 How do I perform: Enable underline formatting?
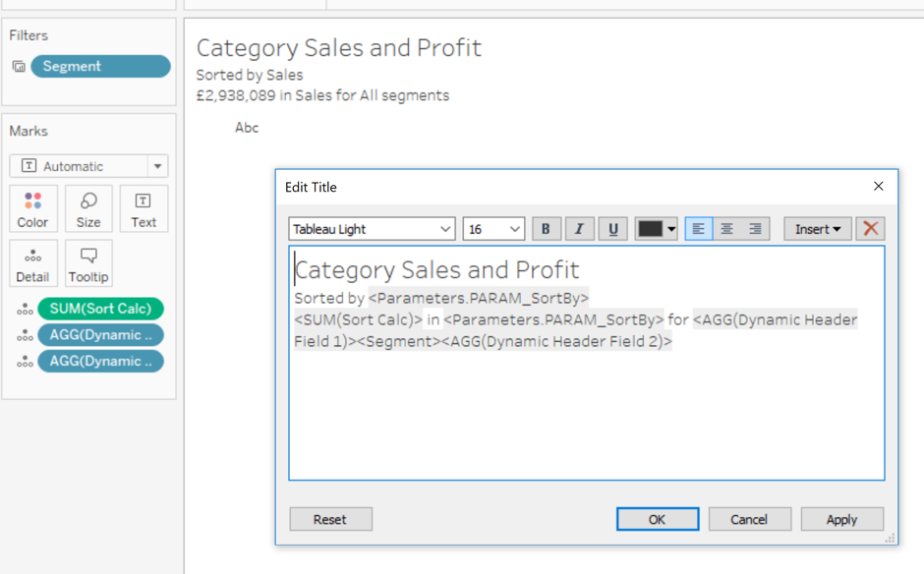coord(612,228)
